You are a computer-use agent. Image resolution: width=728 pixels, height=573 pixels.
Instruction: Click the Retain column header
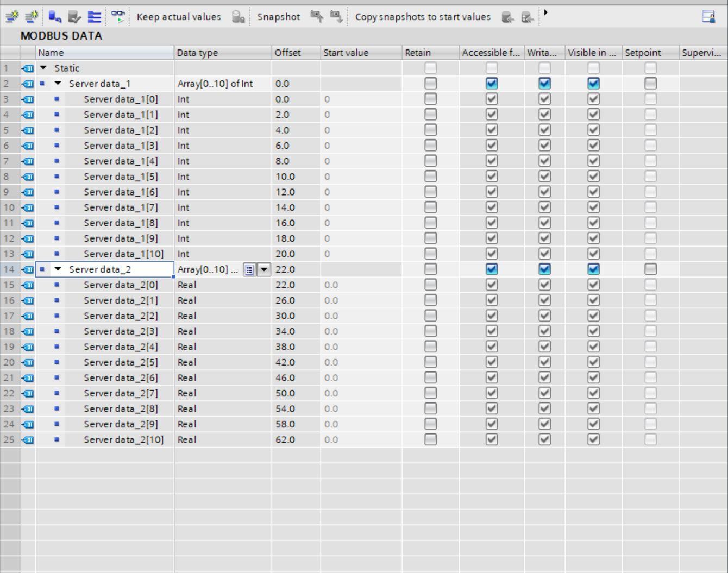click(x=430, y=53)
